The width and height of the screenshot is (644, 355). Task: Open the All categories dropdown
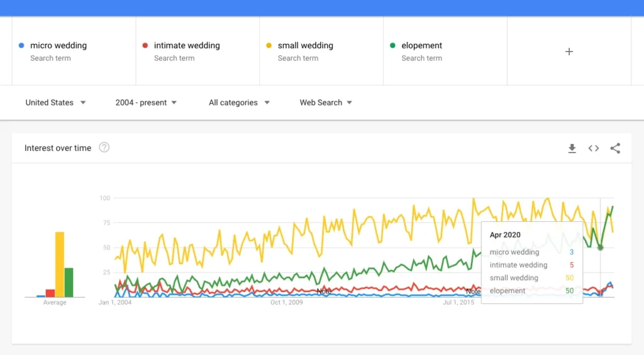pos(239,102)
